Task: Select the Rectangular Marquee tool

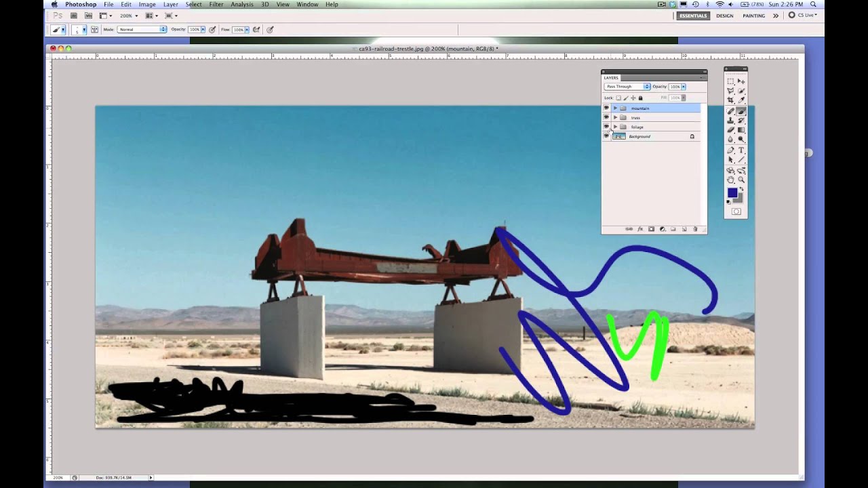Action: pyautogui.click(x=730, y=81)
